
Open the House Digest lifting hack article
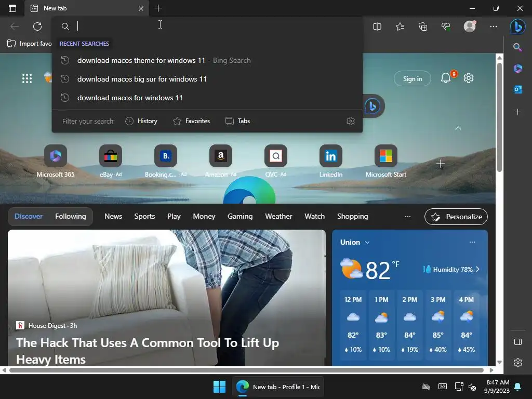point(167,298)
